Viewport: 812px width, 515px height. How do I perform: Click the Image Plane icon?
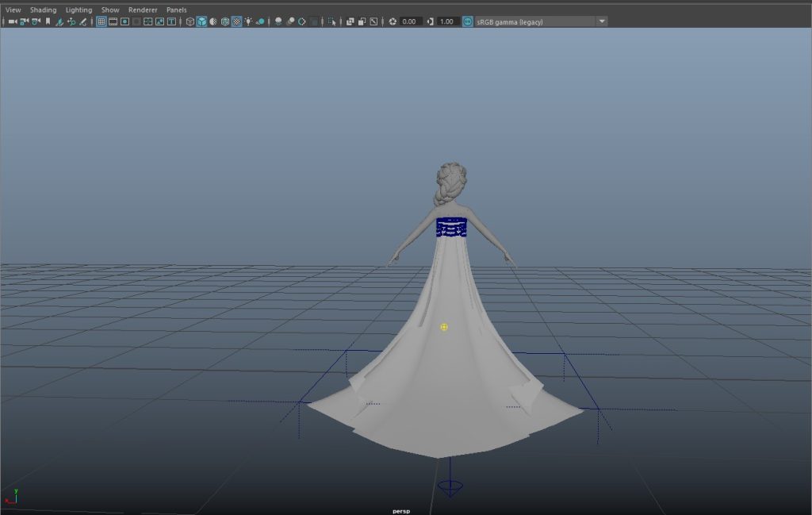(x=59, y=21)
